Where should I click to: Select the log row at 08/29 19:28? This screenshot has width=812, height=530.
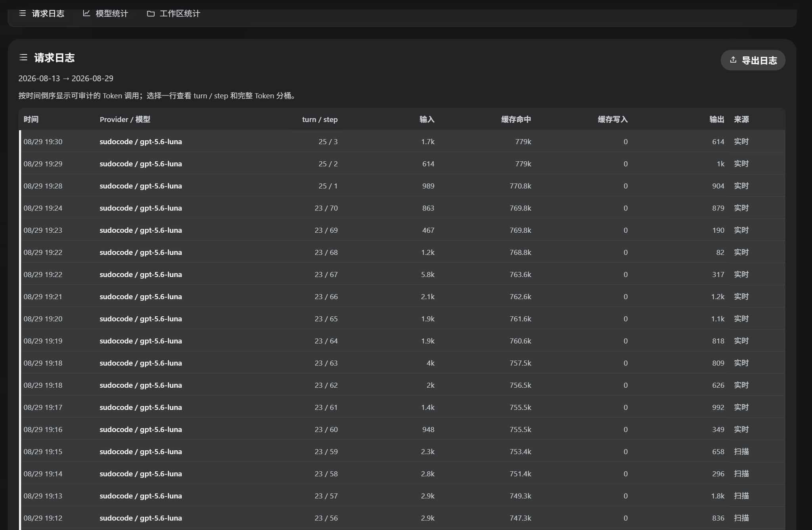pos(402,186)
